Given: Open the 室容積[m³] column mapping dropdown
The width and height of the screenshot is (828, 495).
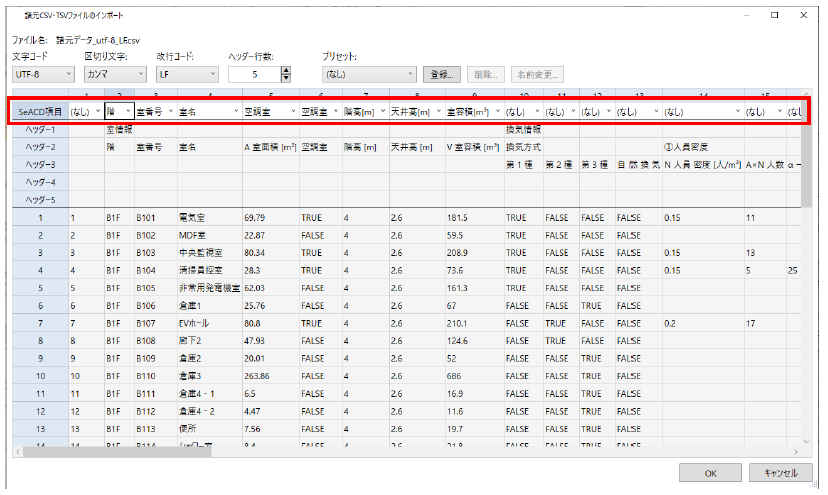Looking at the screenshot, I should (x=472, y=111).
